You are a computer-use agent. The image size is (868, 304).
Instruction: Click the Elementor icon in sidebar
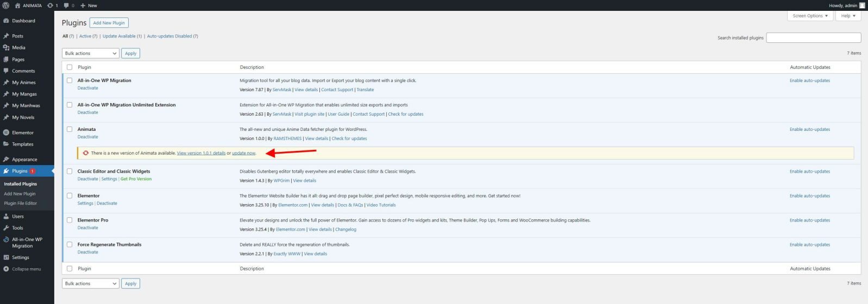click(6, 132)
